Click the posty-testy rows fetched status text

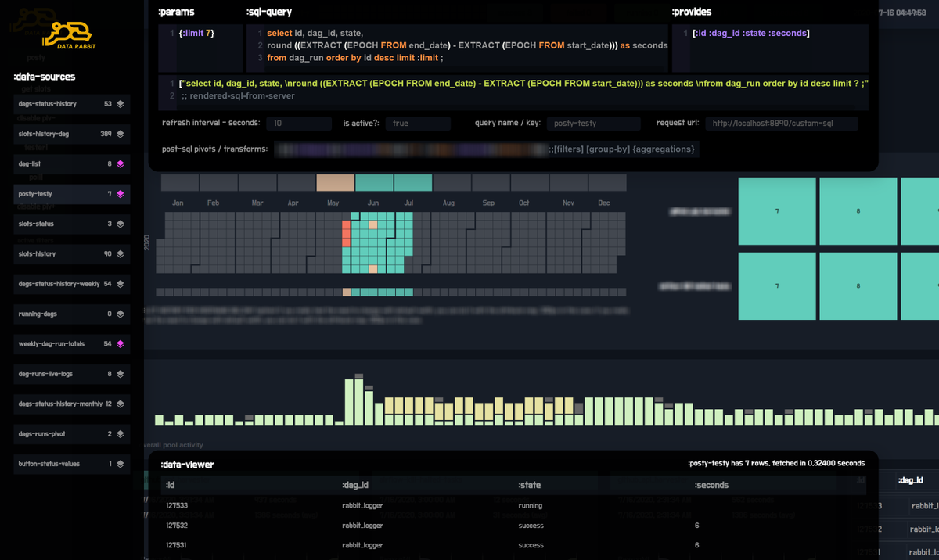tap(776, 463)
